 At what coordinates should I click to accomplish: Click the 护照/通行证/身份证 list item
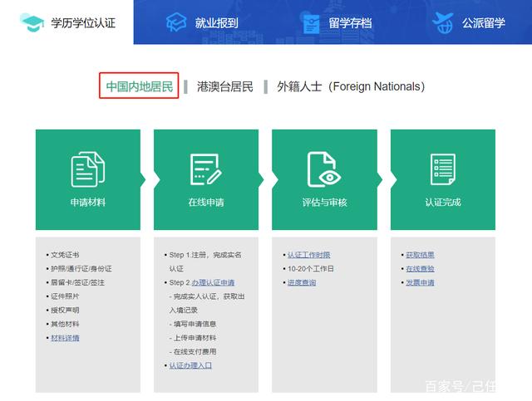[81, 269]
